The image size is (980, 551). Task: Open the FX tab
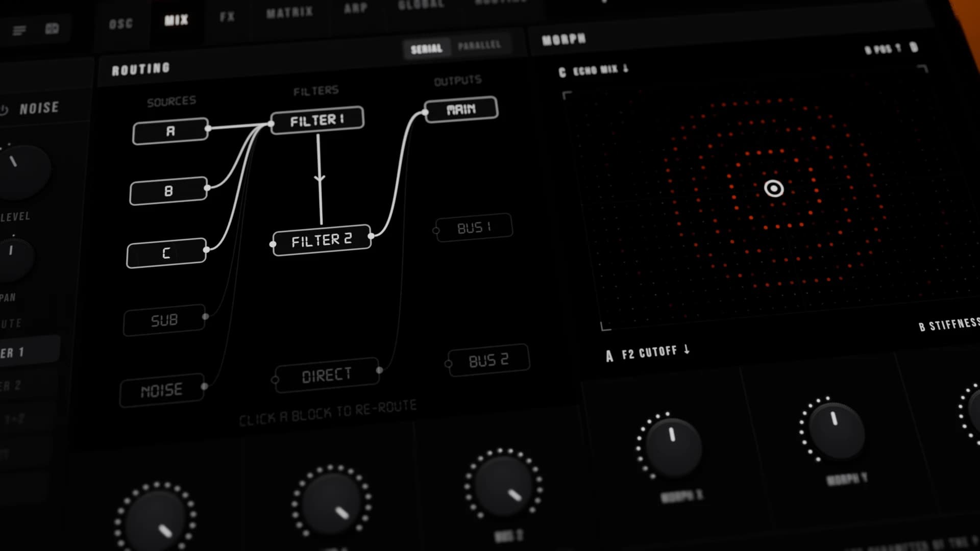(227, 17)
